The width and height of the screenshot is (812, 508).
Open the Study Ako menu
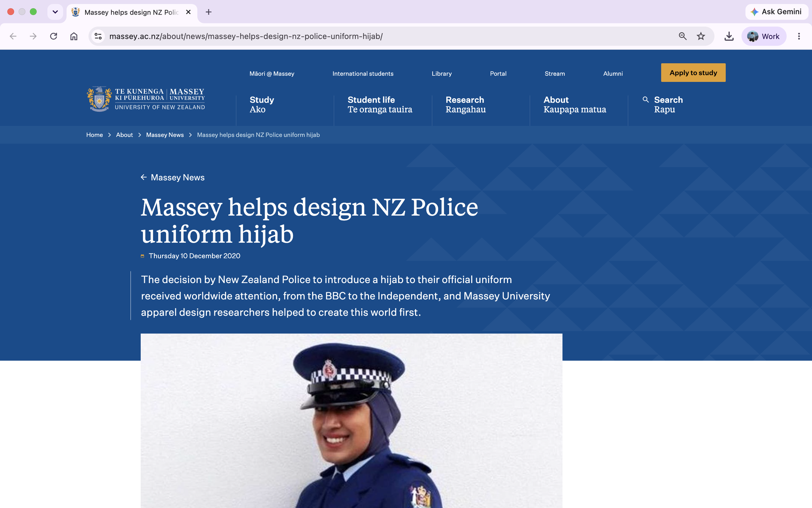(262, 104)
